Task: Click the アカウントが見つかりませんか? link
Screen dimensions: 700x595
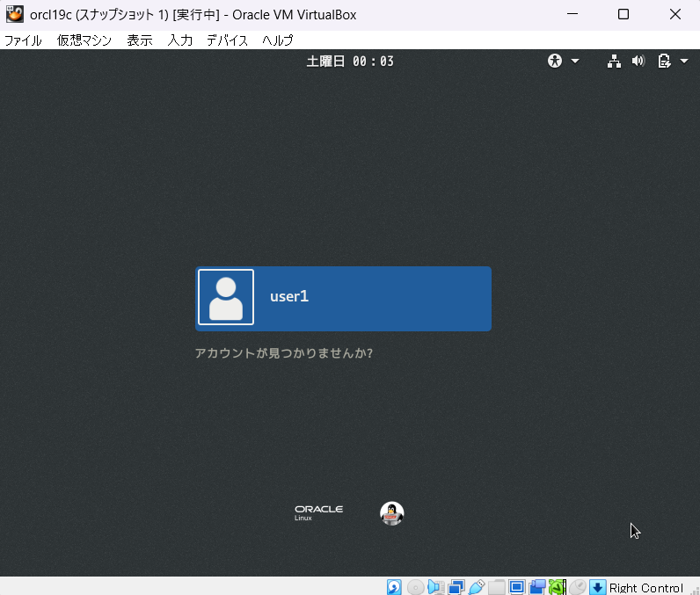Action: coord(283,353)
